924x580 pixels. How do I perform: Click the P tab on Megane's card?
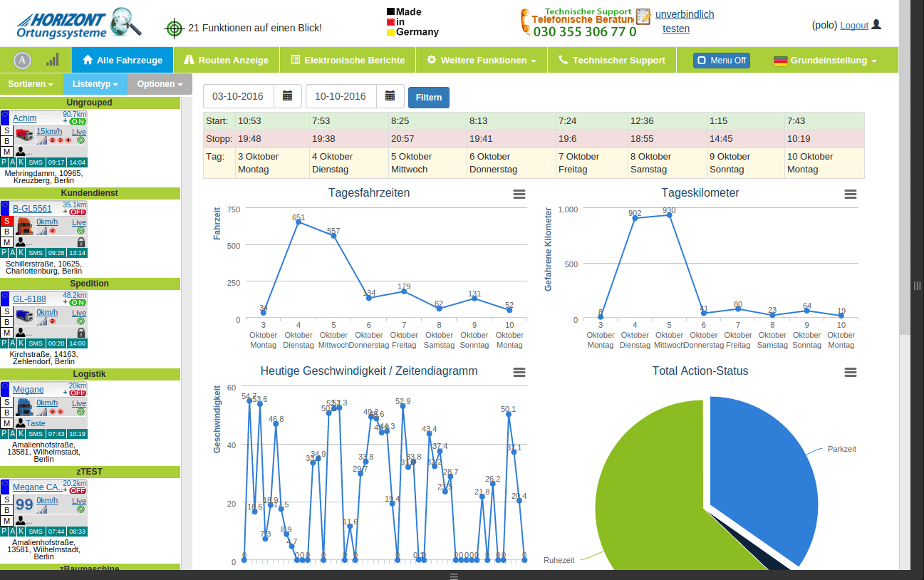[4, 433]
